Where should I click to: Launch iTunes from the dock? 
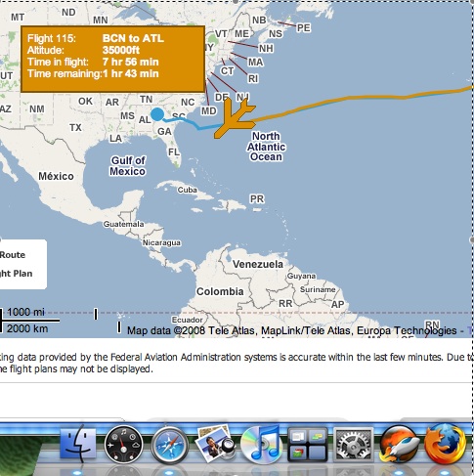point(261,445)
